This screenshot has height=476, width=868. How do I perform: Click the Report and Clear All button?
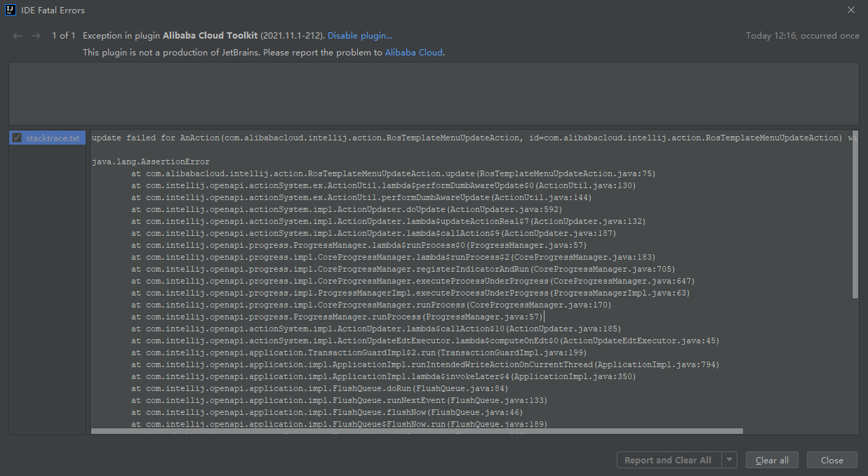668,460
